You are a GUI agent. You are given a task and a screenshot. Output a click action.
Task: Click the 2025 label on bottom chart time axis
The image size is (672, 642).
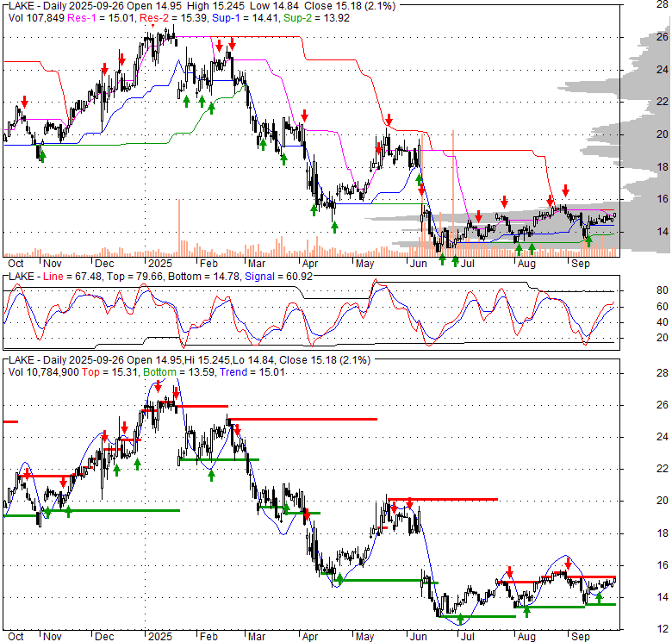tap(160, 637)
